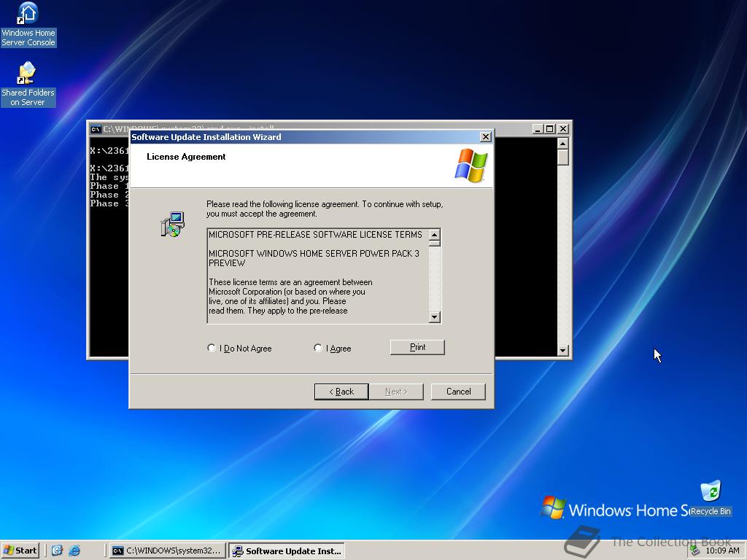The height and width of the screenshot is (560, 747).
Task: Click the Print button
Action: tap(417, 347)
